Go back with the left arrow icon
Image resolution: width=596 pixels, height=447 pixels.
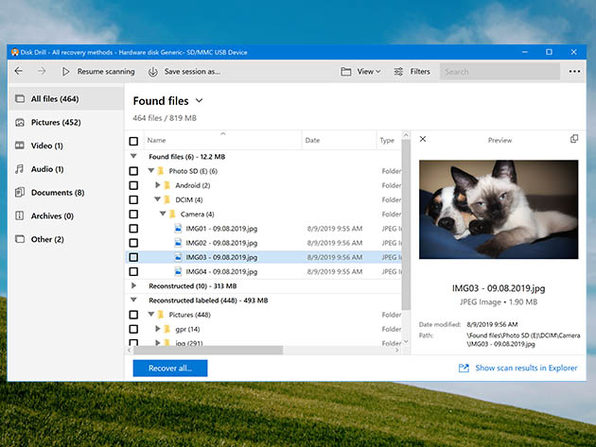19,71
